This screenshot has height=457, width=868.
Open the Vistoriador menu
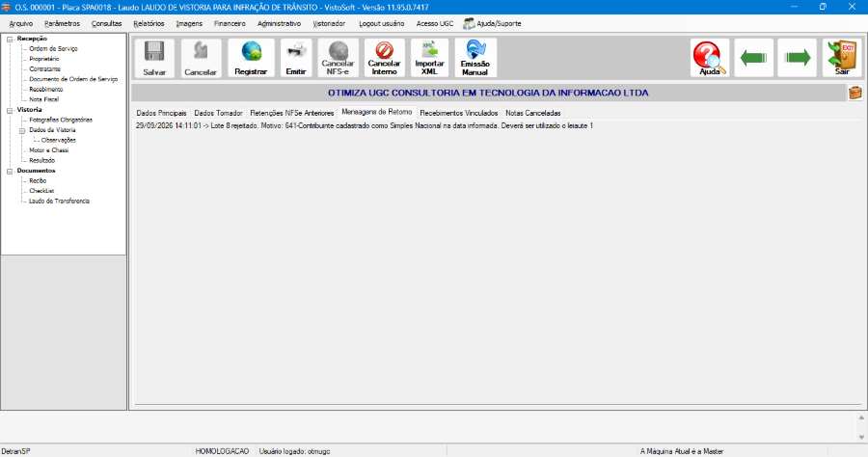click(x=329, y=24)
